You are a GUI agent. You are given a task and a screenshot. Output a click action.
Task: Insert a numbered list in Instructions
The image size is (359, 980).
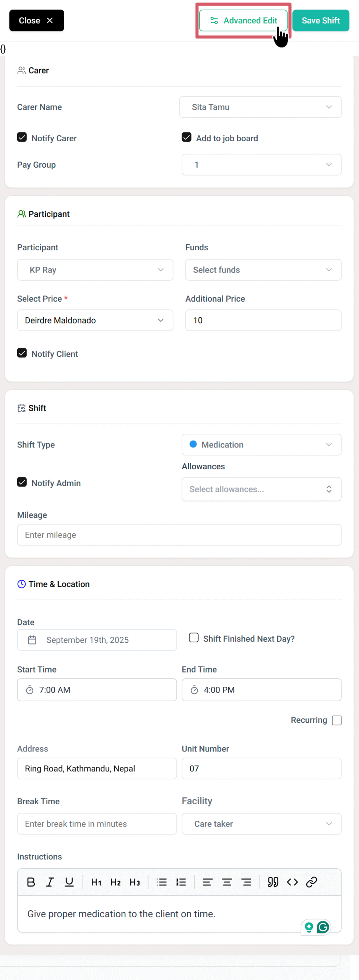click(x=181, y=882)
